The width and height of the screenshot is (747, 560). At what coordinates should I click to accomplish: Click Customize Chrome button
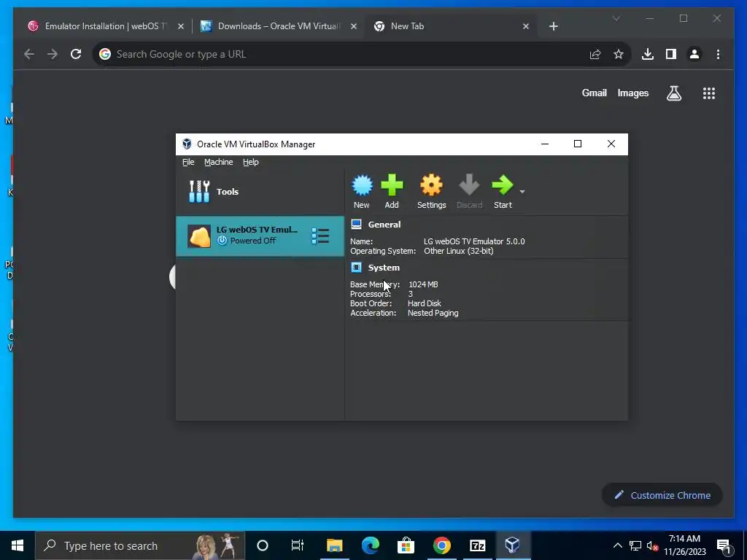(662, 495)
